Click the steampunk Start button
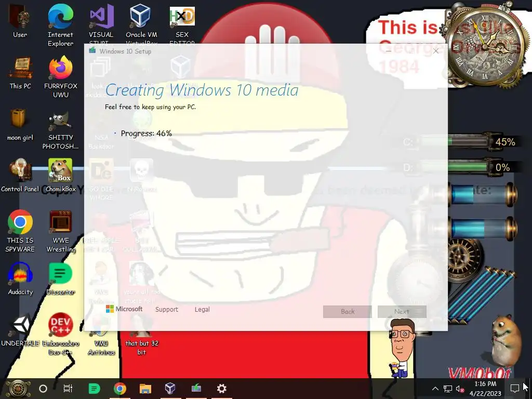Image resolution: width=532 pixels, height=399 pixels. coord(18,389)
